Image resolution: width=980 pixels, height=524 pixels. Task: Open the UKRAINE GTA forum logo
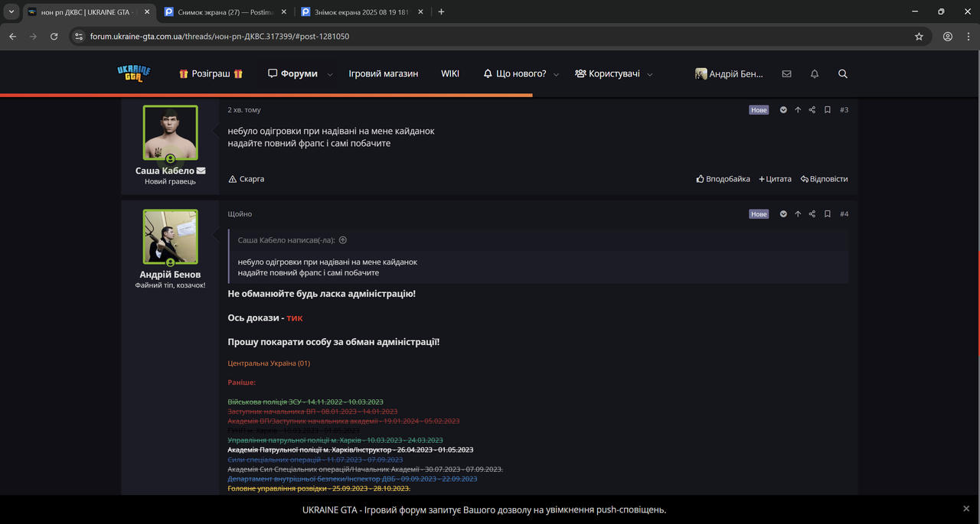pyautogui.click(x=134, y=73)
